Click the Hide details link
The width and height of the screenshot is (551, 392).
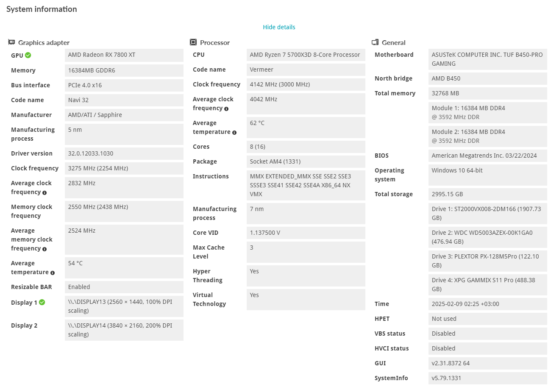click(279, 27)
